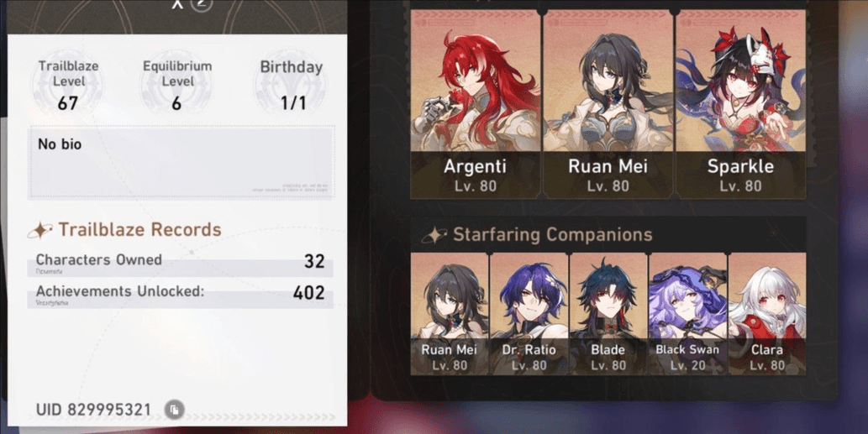Copy the UID with the clipboard icon
Image resolution: width=868 pixels, height=434 pixels.
pyautogui.click(x=175, y=410)
